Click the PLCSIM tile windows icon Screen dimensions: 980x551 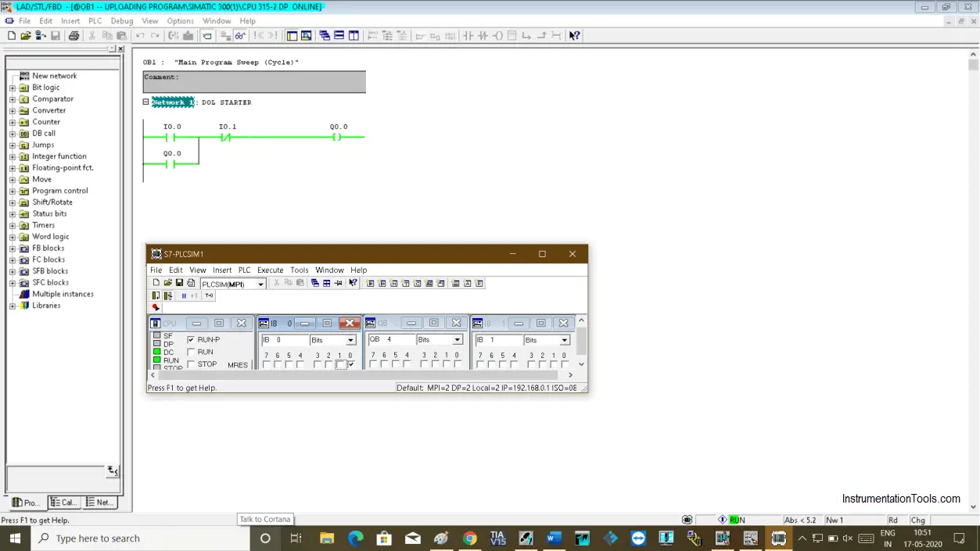click(327, 283)
